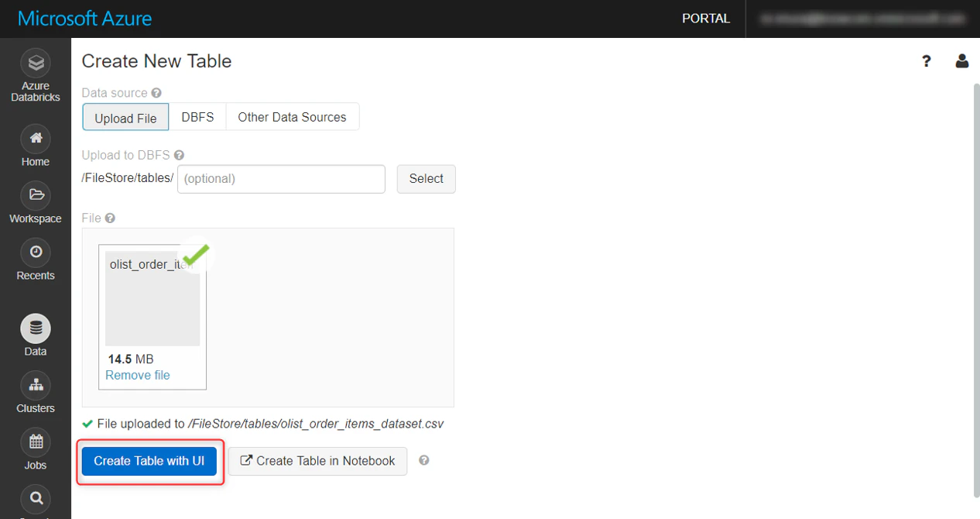Focus the optional DBFS path input field
Screen dimensions: 980x519
tap(282, 179)
